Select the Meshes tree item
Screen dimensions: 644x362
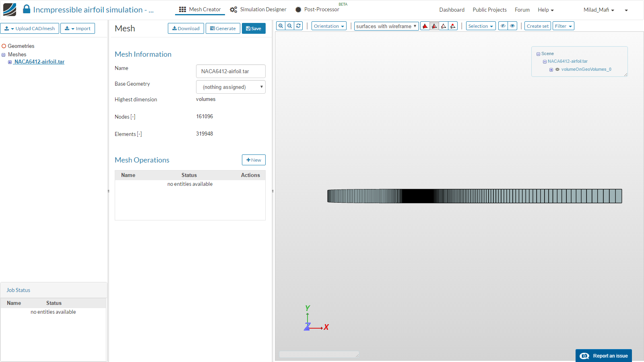click(x=17, y=55)
